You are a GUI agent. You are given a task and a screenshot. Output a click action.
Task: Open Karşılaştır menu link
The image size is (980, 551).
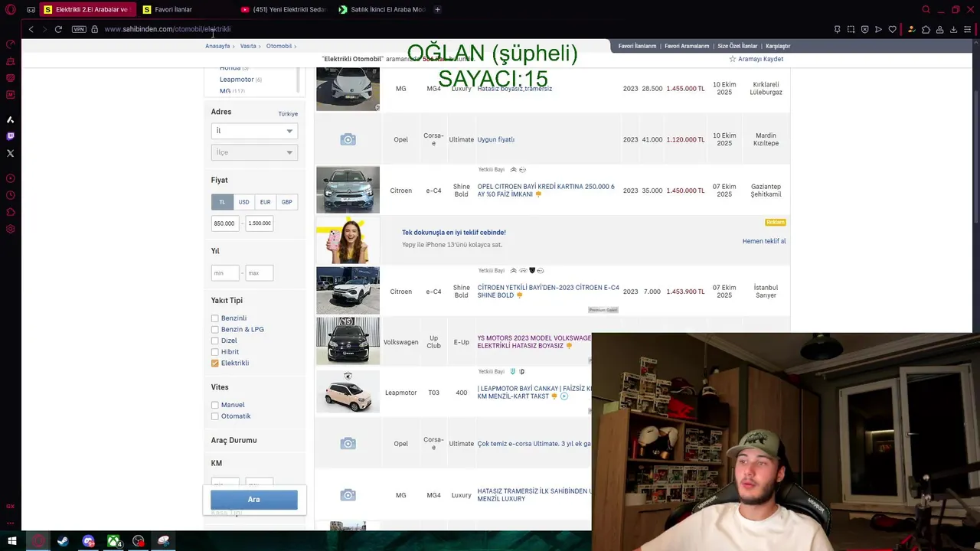[778, 46]
